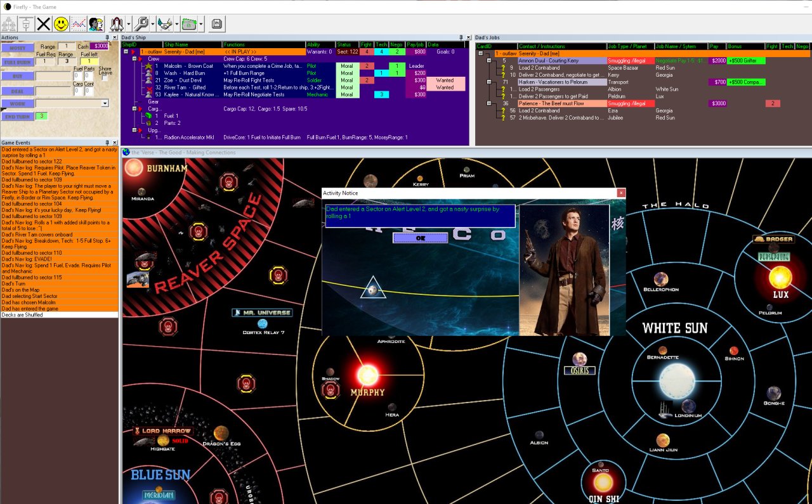This screenshot has width=812, height=504.
Task: Click the Contact / Instructions column header
Action: point(561,46)
